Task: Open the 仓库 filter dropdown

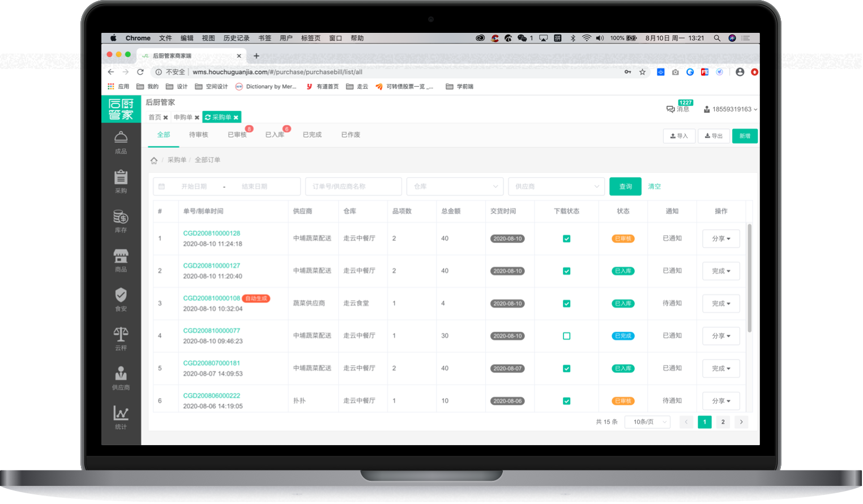Action: pos(455,186)
